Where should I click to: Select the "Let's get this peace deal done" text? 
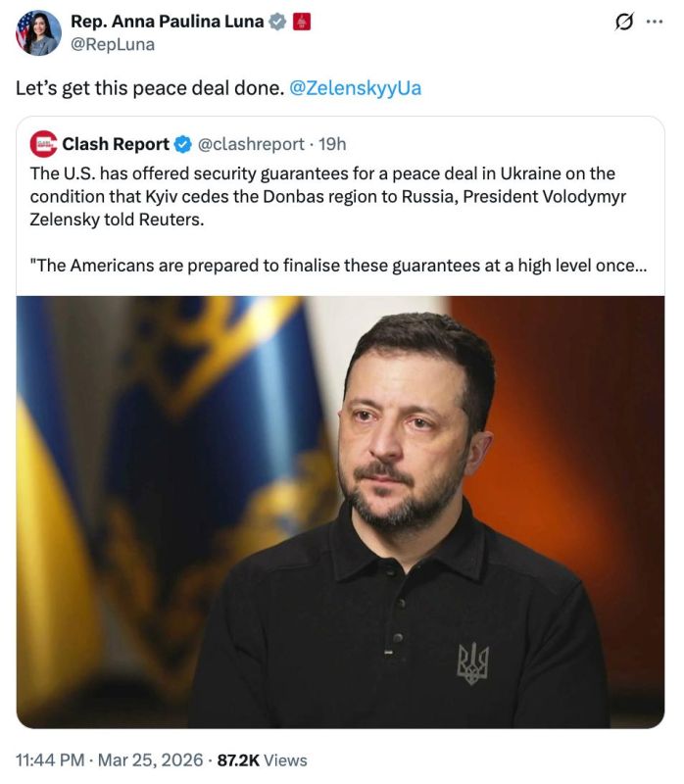click(147, 88)
